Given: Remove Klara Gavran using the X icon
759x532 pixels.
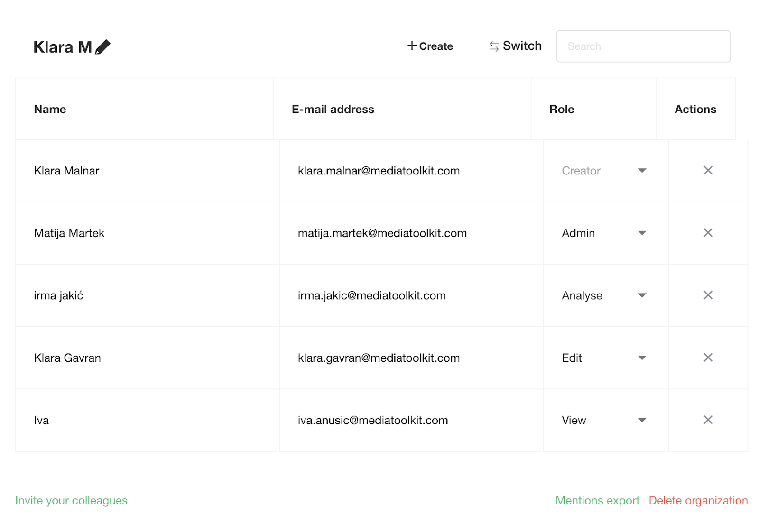Looking at the screenshot, I should point(708,358).
